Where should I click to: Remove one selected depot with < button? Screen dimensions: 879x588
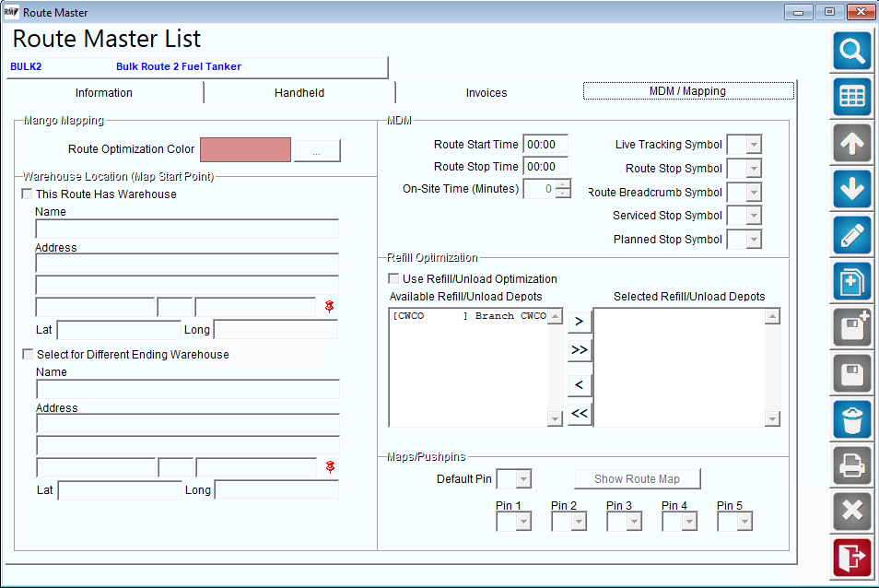[579, 385]
